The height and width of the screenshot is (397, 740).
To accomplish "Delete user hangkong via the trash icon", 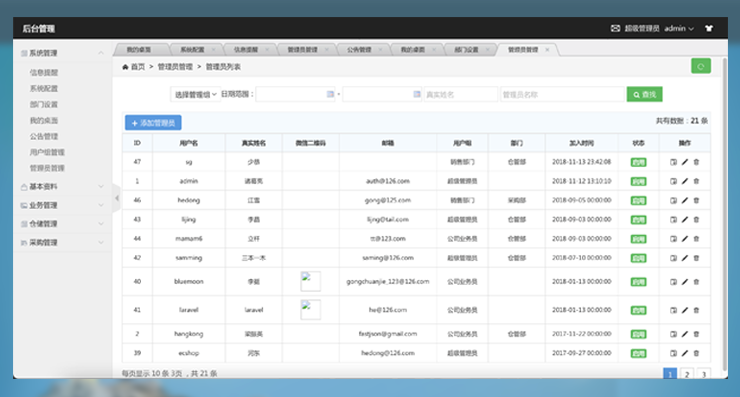I will pos(696,334).
